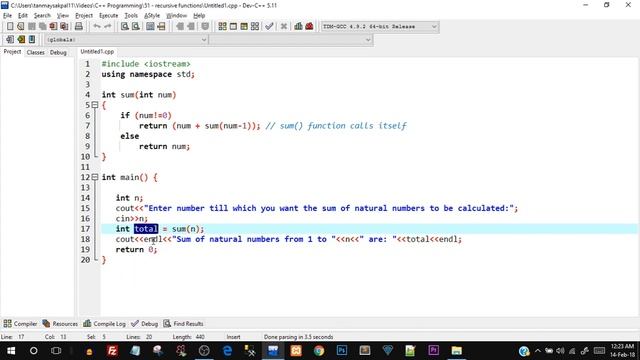Click the #include <iostream> line
The width and height of the screenshot is (640, 360).
tap(146, 64)
